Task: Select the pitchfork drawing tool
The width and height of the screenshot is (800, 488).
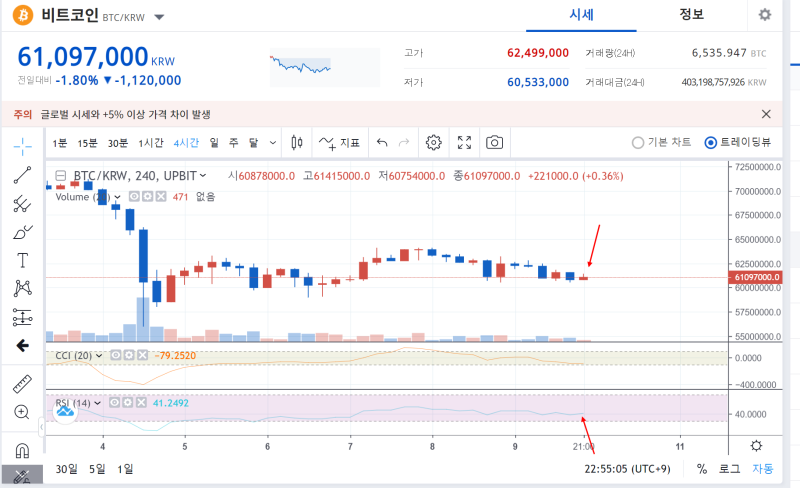Action: click(22, 204)
